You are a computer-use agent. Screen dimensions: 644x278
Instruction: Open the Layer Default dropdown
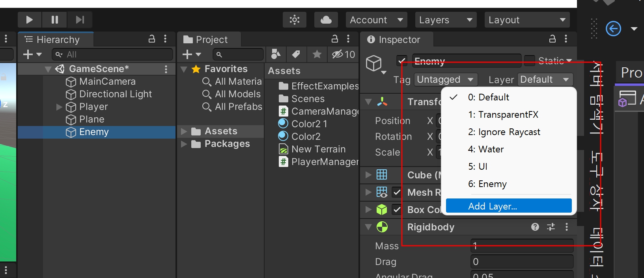(x=545, y=80)
